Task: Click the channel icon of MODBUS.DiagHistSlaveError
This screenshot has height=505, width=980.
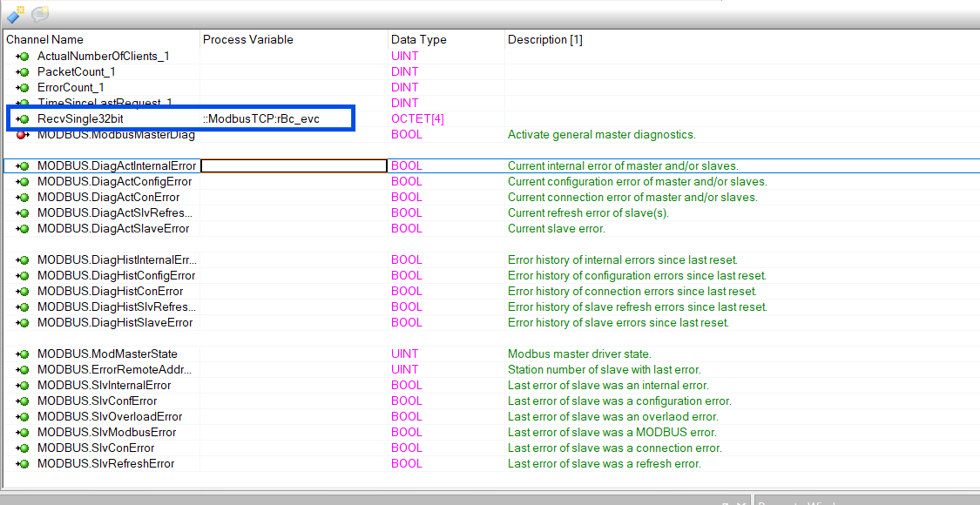Action: coord(23,322)
